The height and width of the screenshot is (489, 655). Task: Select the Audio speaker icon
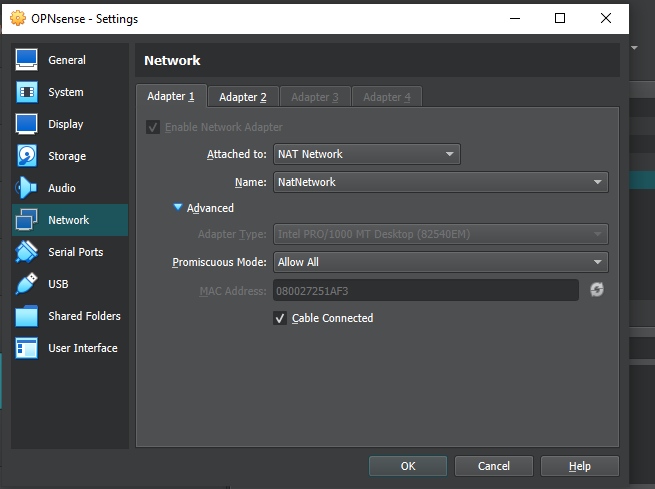point(26,188)
